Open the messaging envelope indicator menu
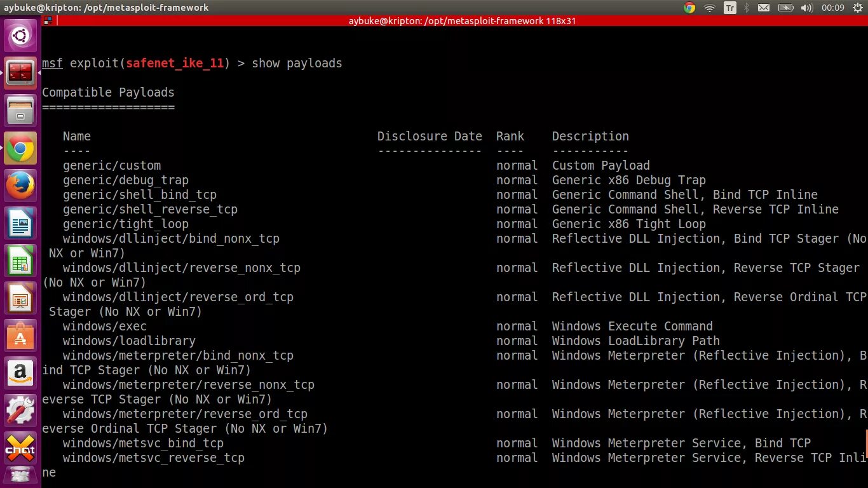Screen dimensions: 868x488 [x=764, y=8]
